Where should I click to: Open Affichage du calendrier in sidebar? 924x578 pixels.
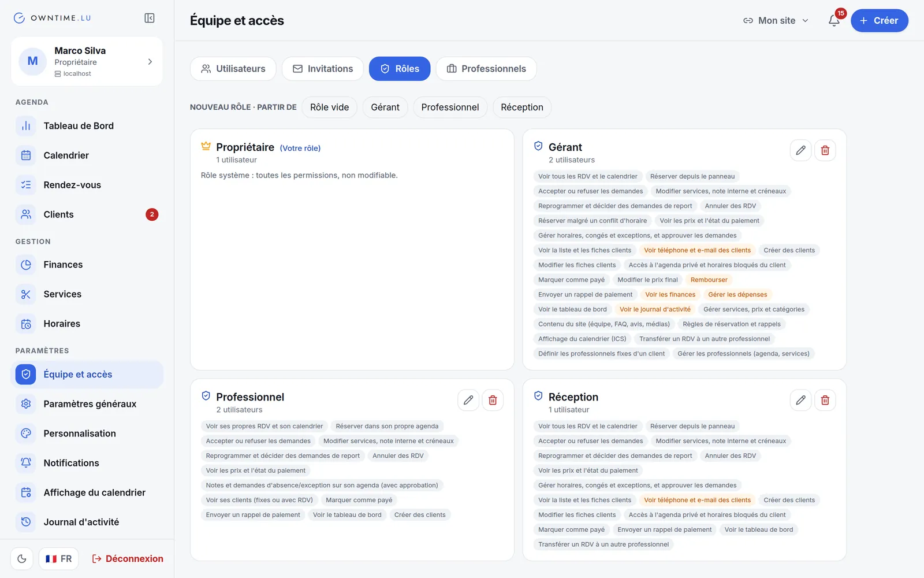click(x=87, y=492)
